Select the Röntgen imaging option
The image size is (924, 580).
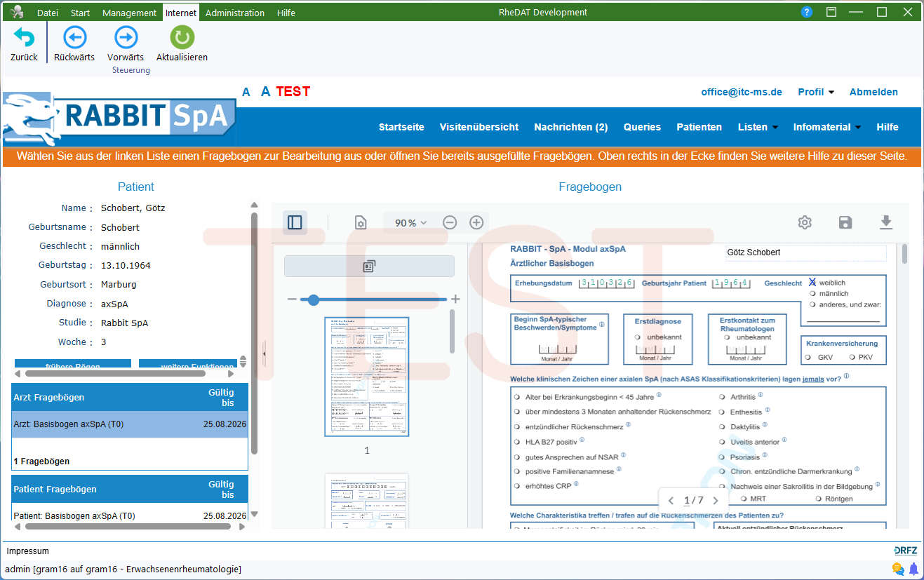coord(819,499)
